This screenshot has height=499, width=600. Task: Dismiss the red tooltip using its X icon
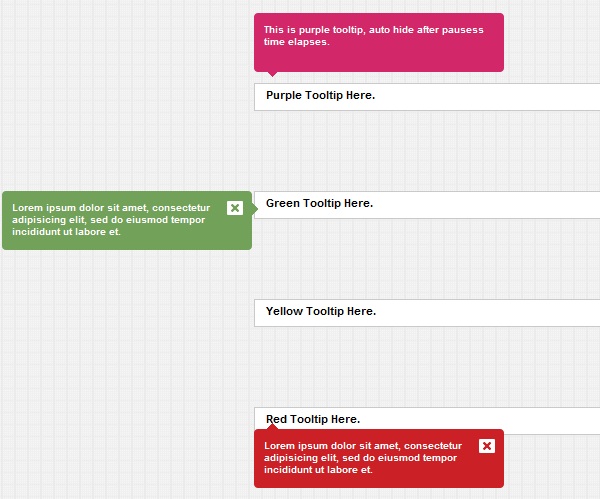tap(487, 446)
